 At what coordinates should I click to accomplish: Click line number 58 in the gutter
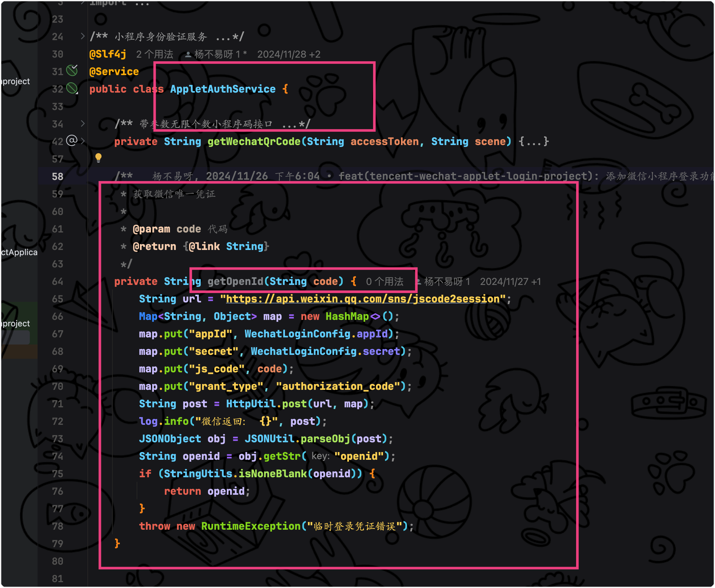[58, 176]
